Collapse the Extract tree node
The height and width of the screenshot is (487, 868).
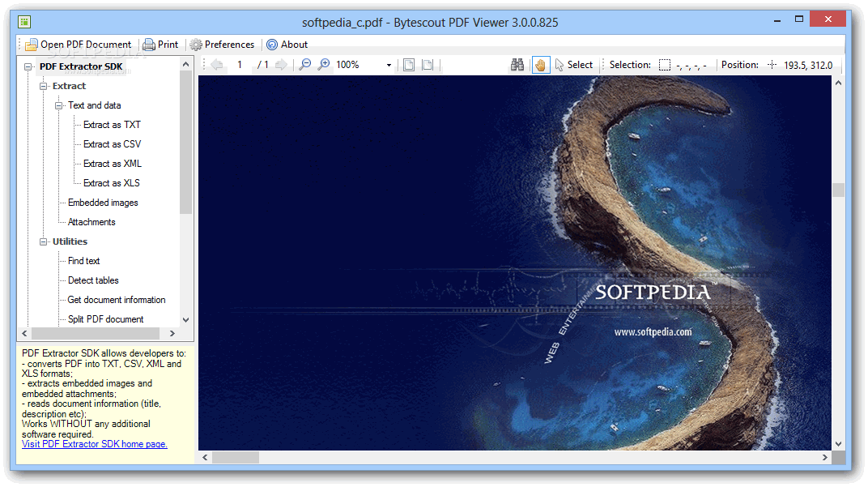[x=43, y=87]
